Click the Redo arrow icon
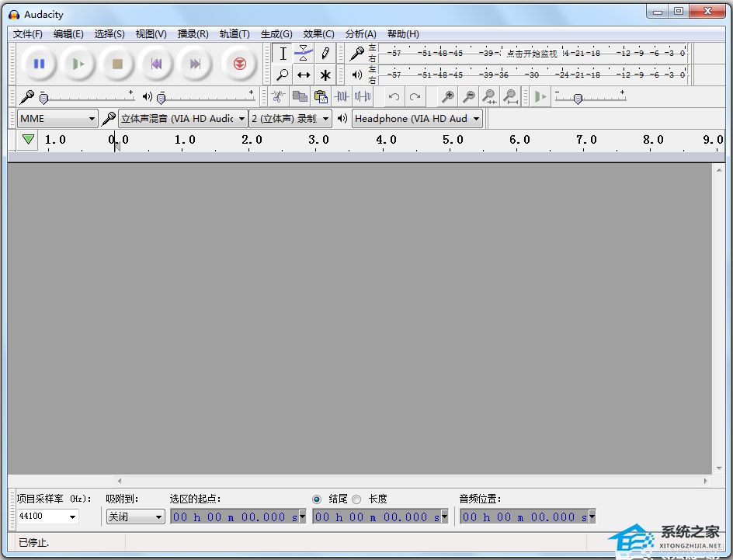The height and width of the screenshot is (560, 733). click(x=415, y=97)
